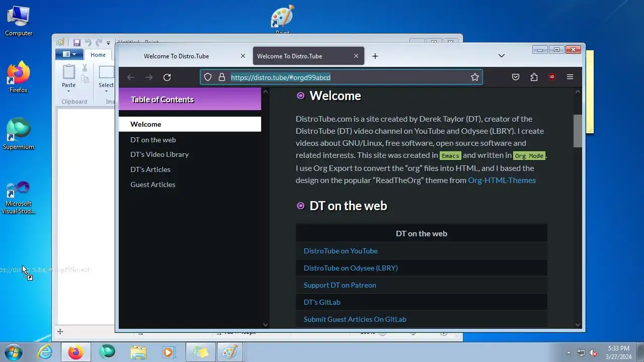The image size is (644, 362).
Task: Open Windows Media Player on taskbar
Action: [169, 352]
